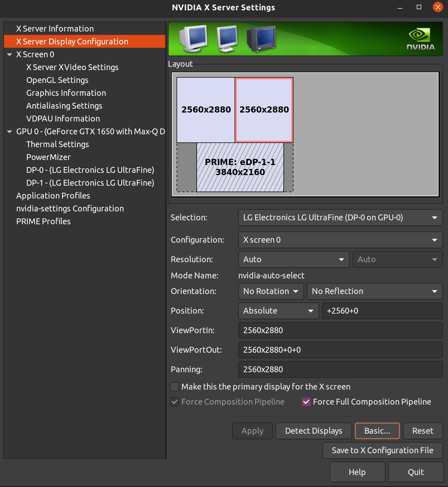The image size is (448, 487).
Task: Click the NVIDIA logo in banner
Action: (x=421, y=39)
